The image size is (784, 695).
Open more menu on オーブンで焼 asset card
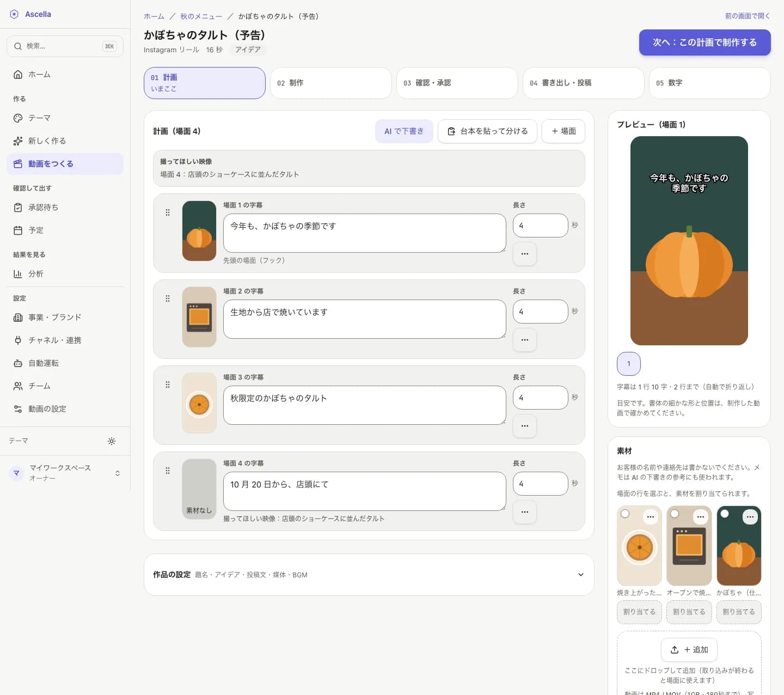pos(701,517)
